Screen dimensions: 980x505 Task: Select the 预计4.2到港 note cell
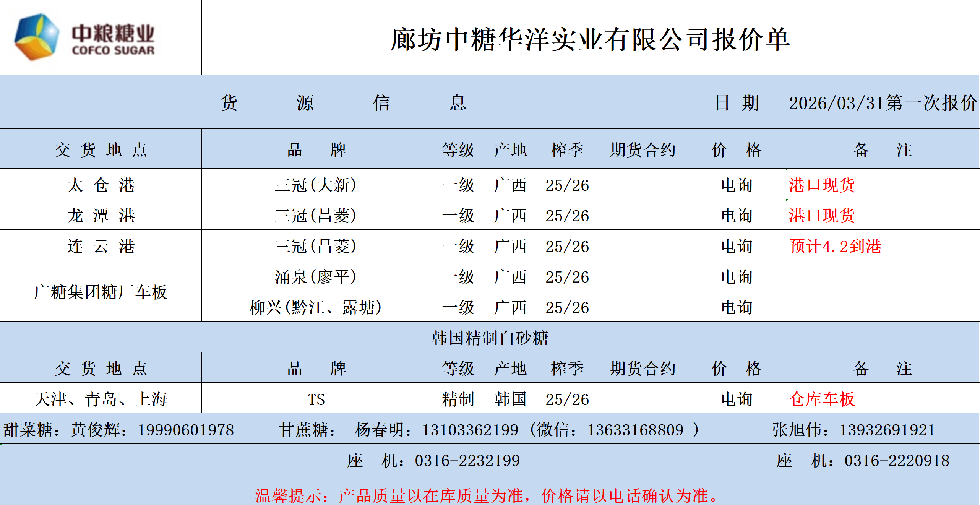(883, 245)
